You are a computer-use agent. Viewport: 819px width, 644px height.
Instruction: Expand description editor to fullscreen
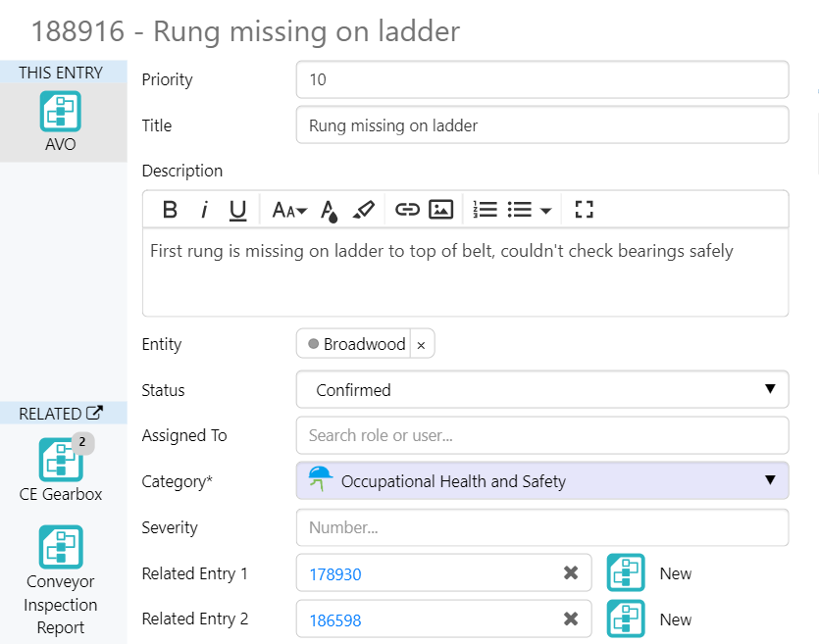coord(585,209)
